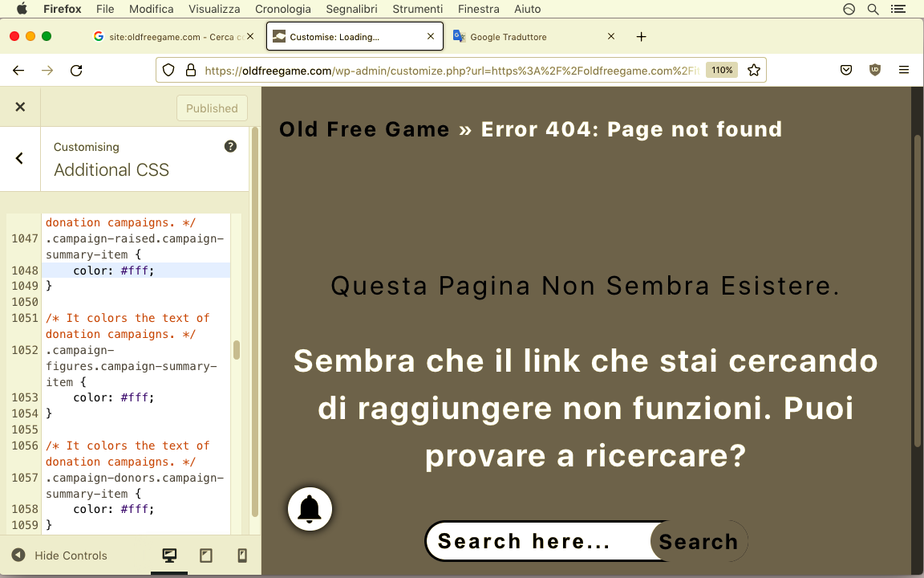Viewport: 924px width, 578px height.
Task: Open the Firefox application menu
Action: 63,9
